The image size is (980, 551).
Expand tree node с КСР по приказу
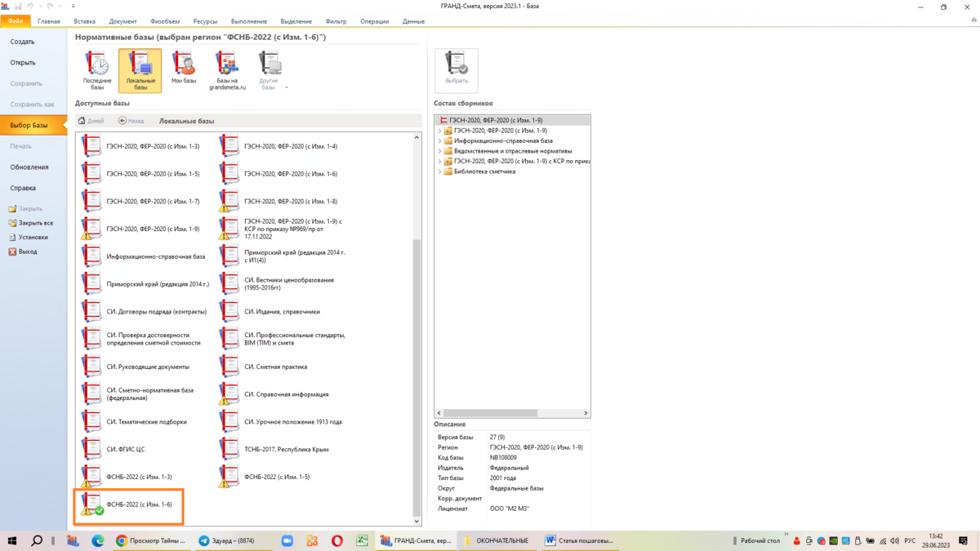coord(439,161)
